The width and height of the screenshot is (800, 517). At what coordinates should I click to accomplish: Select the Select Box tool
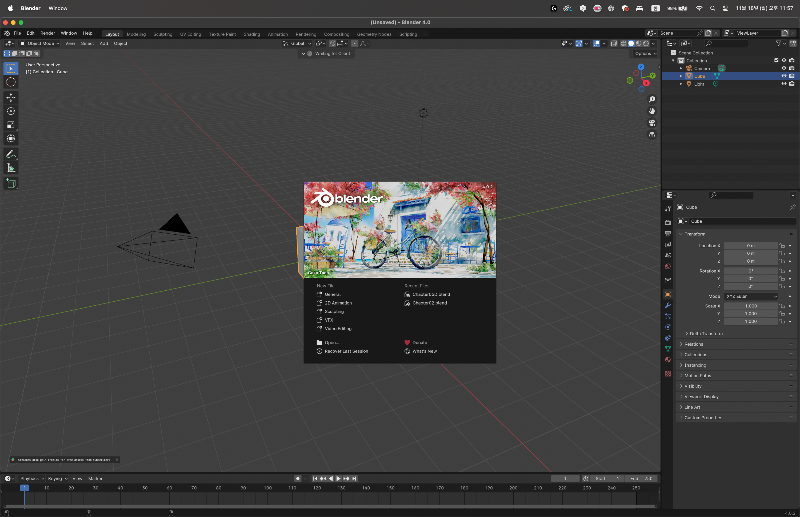pyautogui.click(x=11, y=68)
